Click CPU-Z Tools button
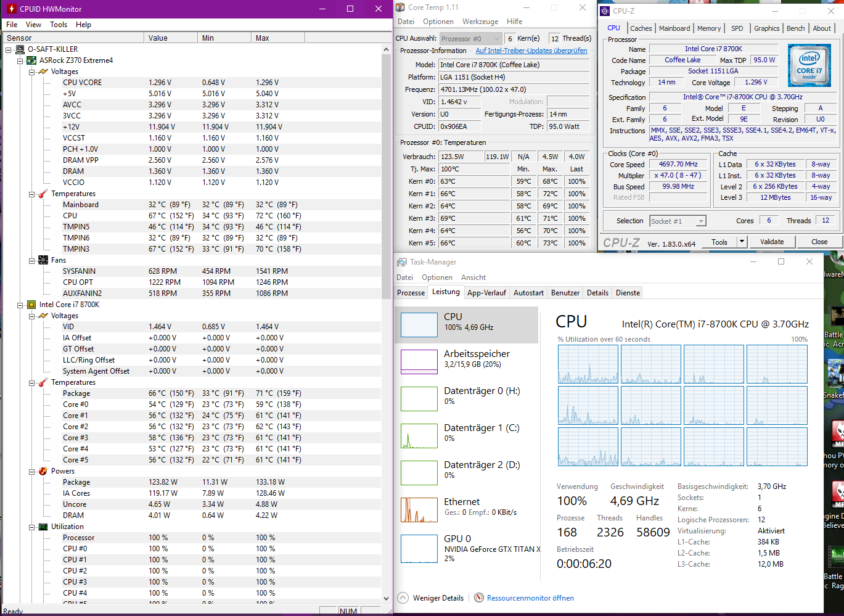The width and height of the screenshot is (844, 616). [719, 242]
